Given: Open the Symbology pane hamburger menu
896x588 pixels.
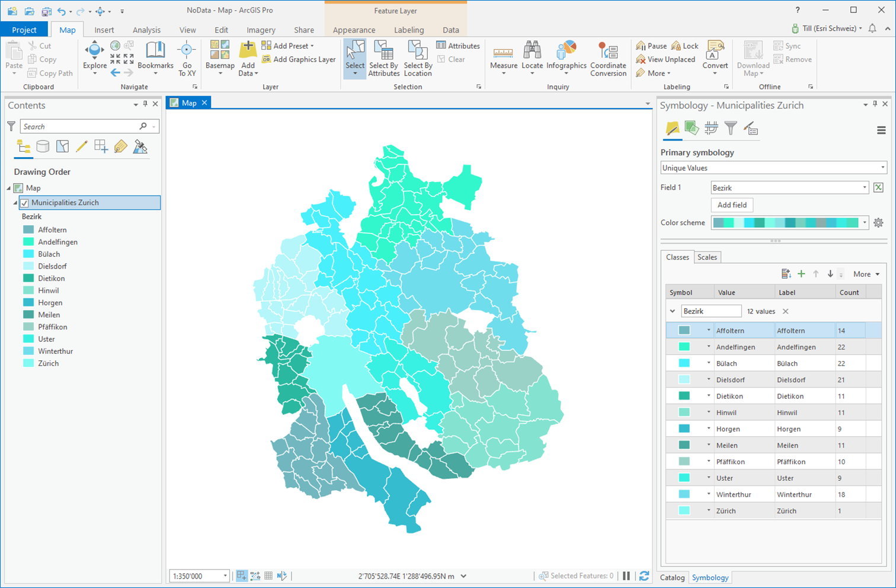Looking at the screenshot, I should coord(881,130).
